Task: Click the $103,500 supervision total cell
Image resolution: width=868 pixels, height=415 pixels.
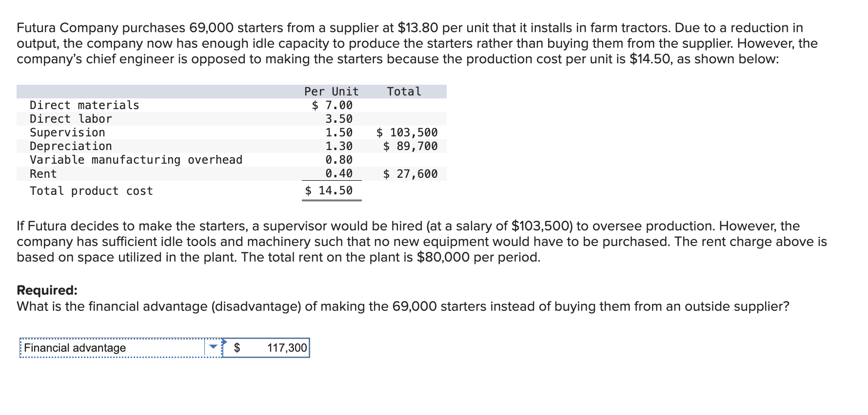Action: pyautogui.click(x=407, y=132)
